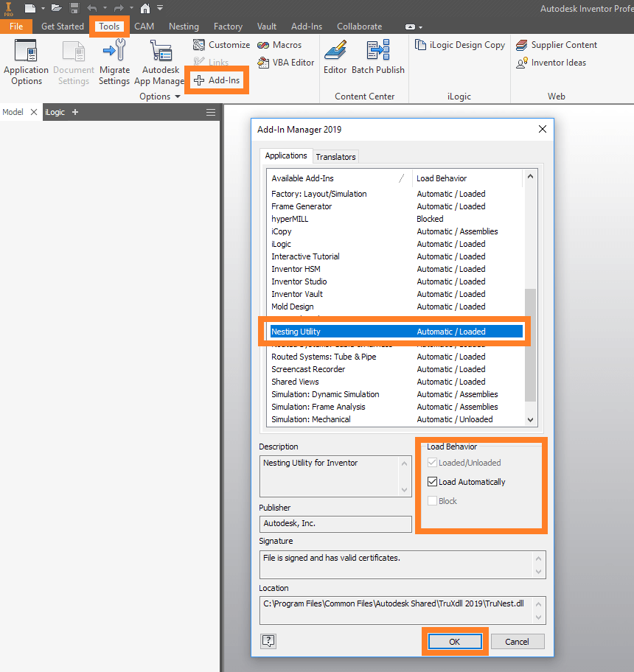Open the File menu
The height and width of the screenshot is (672, 634).
(x=16, y=26)
